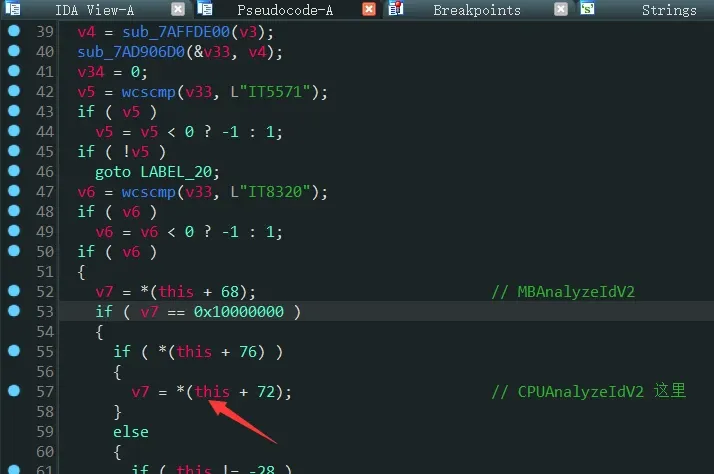The image size is (714, 474).
Task: Toggle the breakpoint dot on line 45
Action: pyautogui.click(x=14, y=151)
